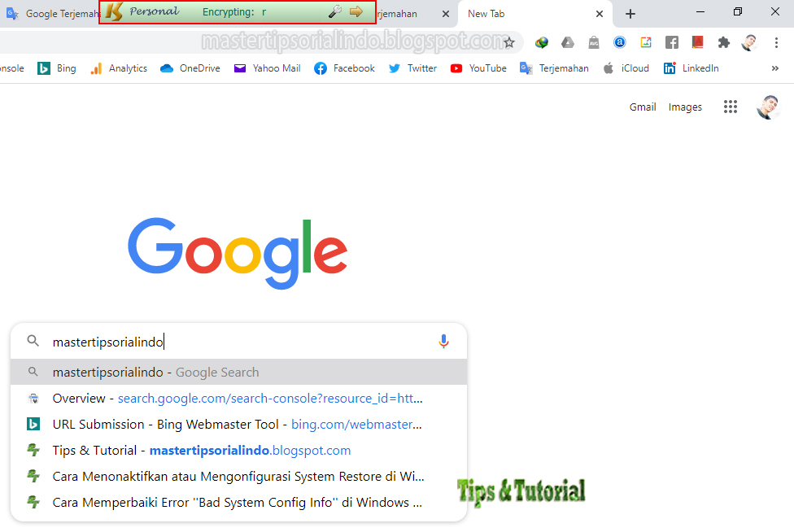This screenshot has height=532, width=794.
Task: Open the Facebook pixel extension icon
Action: point(670,41)
